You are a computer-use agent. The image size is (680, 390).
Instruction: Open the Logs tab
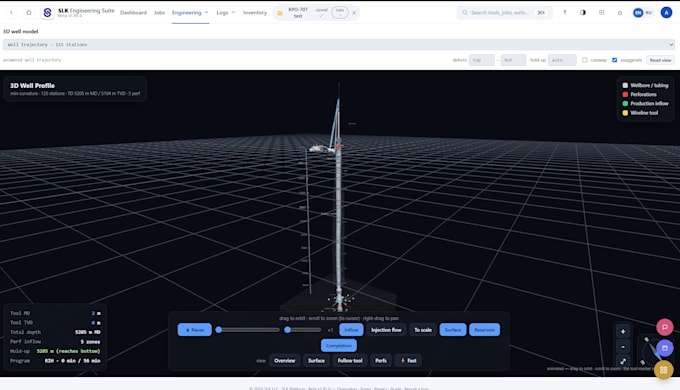222,13
